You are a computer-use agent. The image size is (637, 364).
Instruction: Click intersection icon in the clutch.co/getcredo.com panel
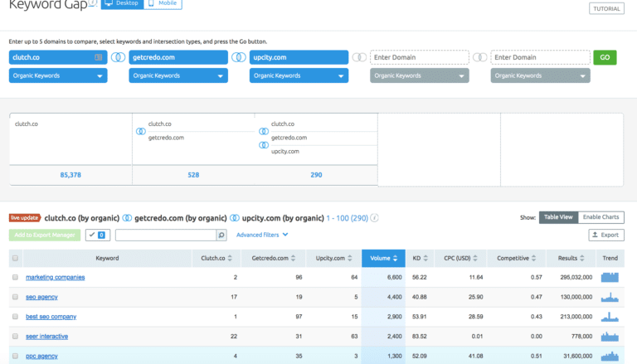(x=140, y=131)
